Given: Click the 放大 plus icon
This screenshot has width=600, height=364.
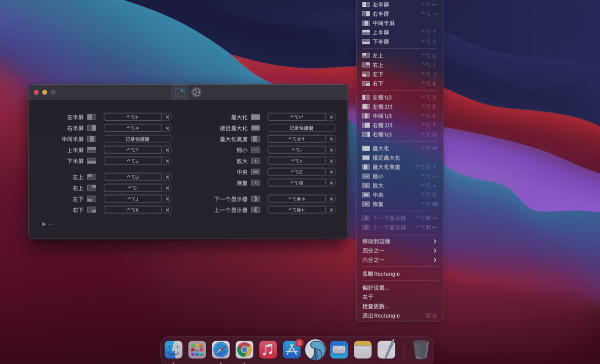Looking at the screenshot, I should (256, 160).
